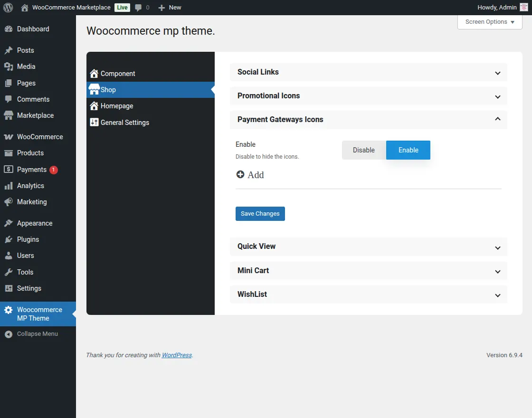
Task: Click the Add plus circle icon
Action: [240, 174]
